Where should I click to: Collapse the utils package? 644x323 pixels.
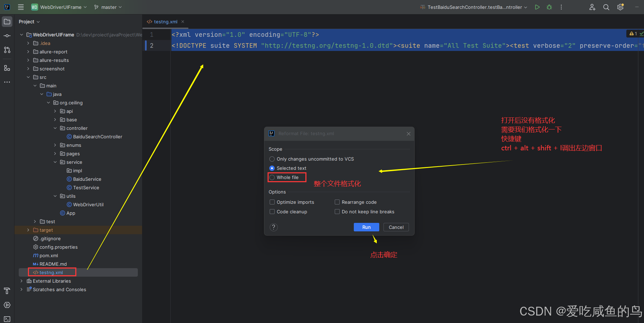[55, 196]
